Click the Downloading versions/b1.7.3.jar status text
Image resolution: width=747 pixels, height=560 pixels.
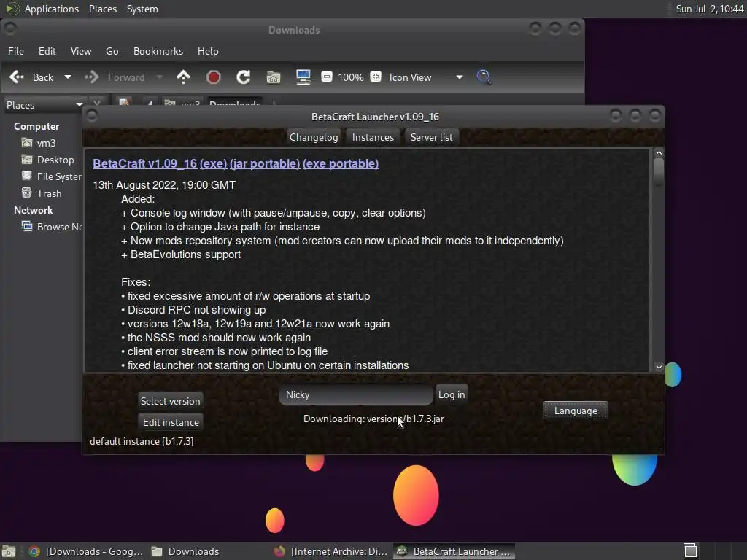(373, 419)
